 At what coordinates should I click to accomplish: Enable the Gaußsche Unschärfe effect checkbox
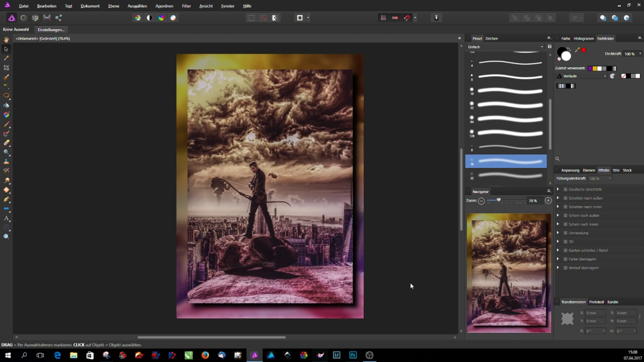[x=566, y=189]
